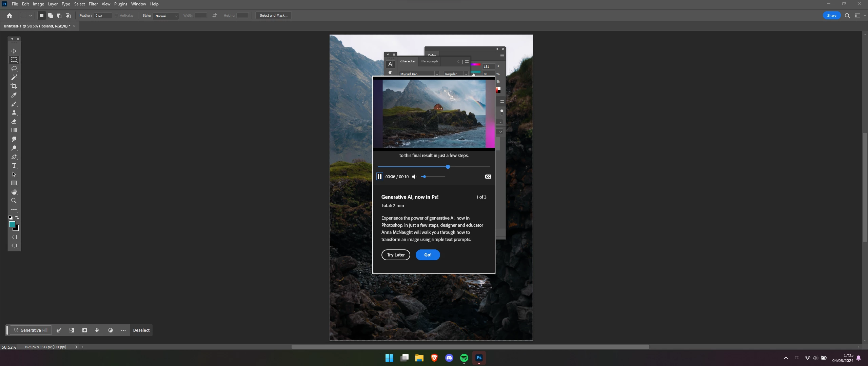Mute the tutorial video audio
This screenshot has width=868, height=366.
pyautogui.click(x=414, y=177)
